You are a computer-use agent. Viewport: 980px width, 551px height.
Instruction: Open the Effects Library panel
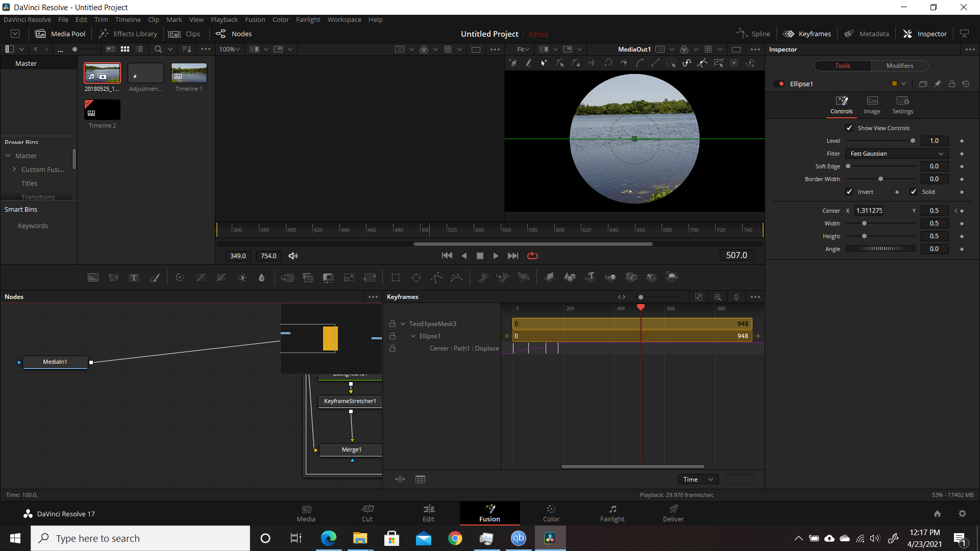pos(128,34)
